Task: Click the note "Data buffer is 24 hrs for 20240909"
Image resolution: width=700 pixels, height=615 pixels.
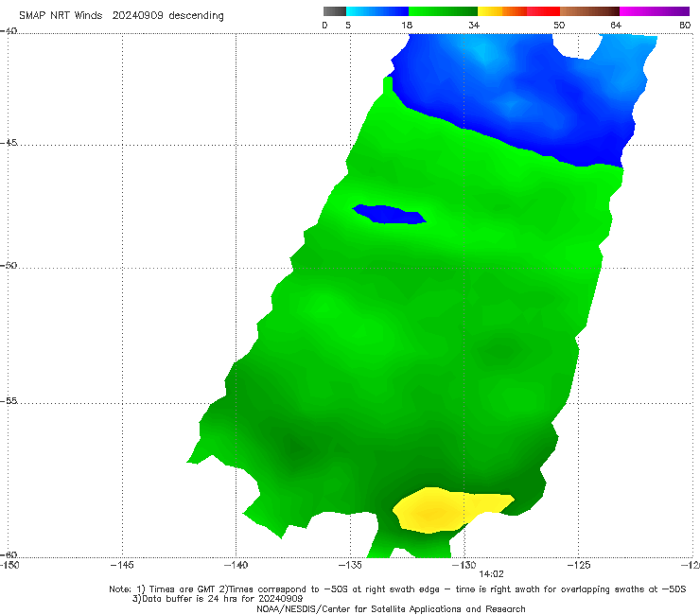Action: 218,599
